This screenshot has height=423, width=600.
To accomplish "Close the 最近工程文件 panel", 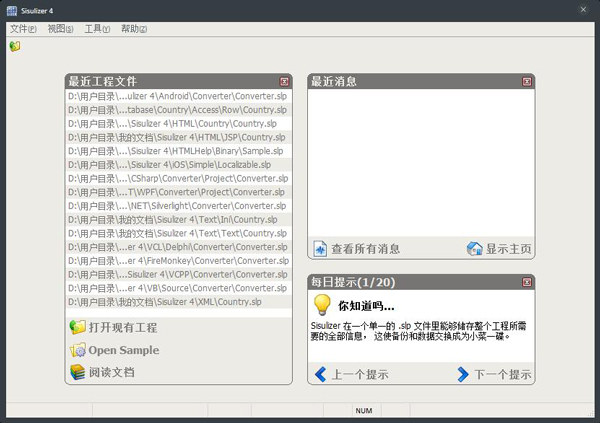I will (x=284, y=82).
